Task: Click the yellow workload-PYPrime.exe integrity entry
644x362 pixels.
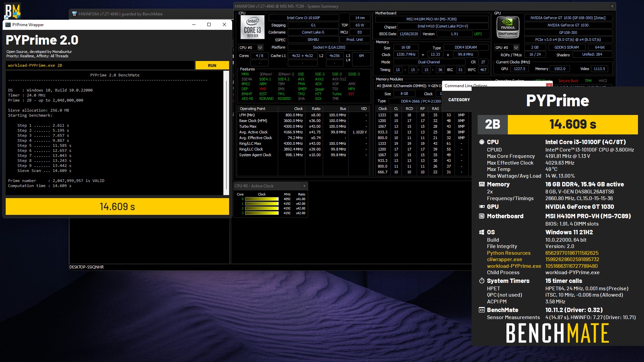Action: point(514,266)
